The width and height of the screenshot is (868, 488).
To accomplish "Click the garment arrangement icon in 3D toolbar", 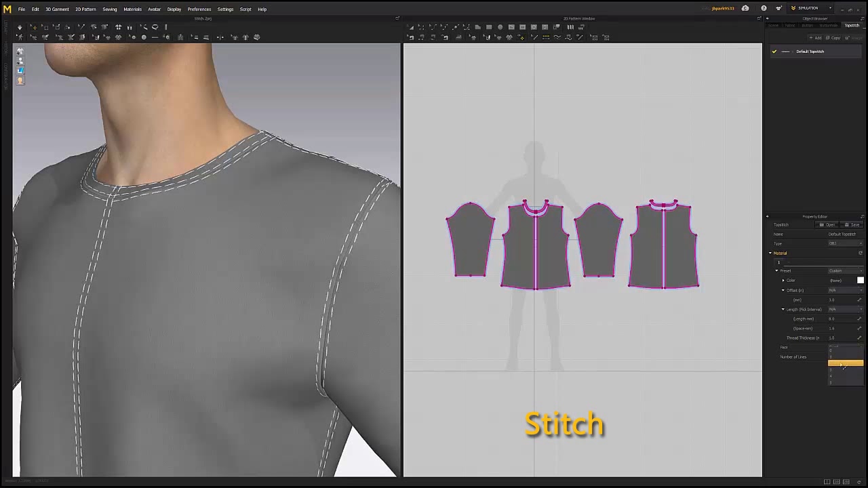I will (x=118, y=27).
